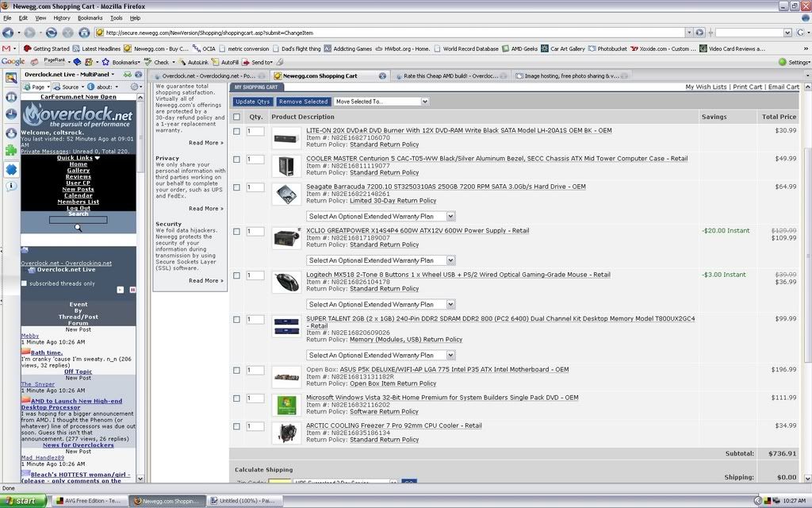Click the AutoFill toolbar button
The image size is (812, 508).
(225, 62)
